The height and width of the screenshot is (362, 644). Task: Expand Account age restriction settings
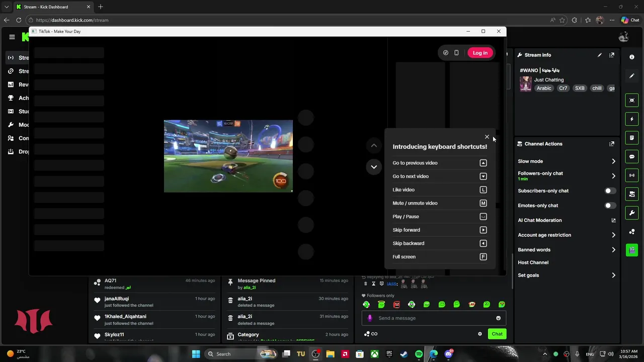click(x=567, y=235)
